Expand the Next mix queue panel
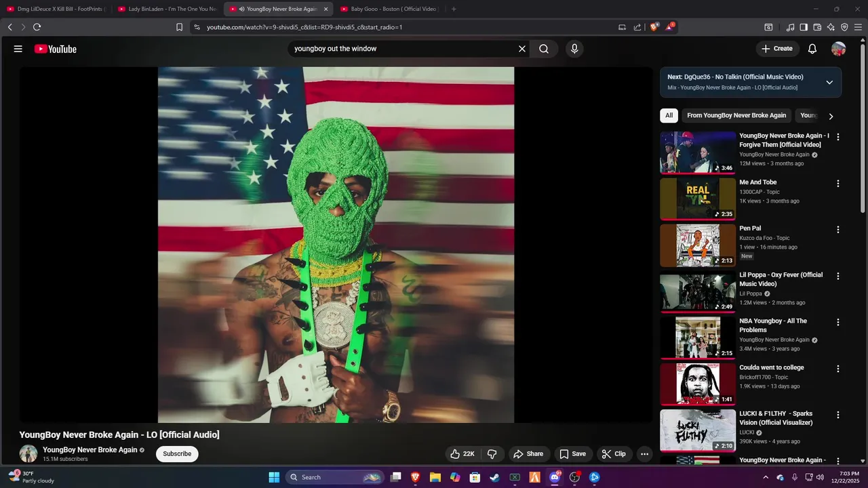868x488 pixels. 829,82
